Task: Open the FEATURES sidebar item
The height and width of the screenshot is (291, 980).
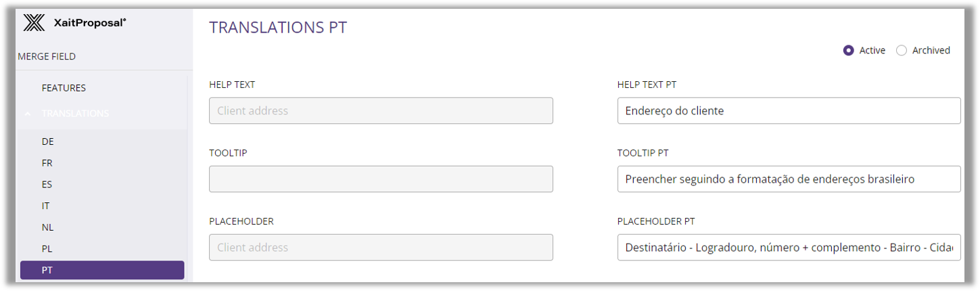Action: (64, 88)
